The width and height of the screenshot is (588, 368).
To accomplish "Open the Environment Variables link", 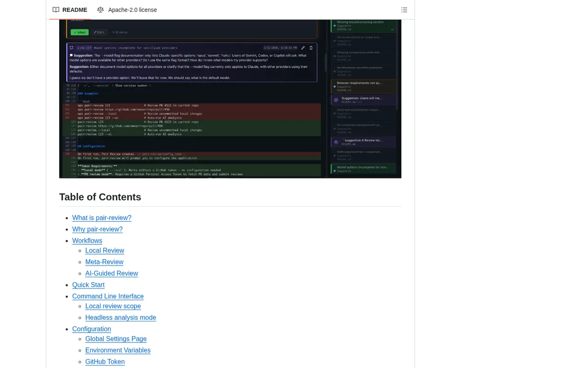I will tap(118, 350).
